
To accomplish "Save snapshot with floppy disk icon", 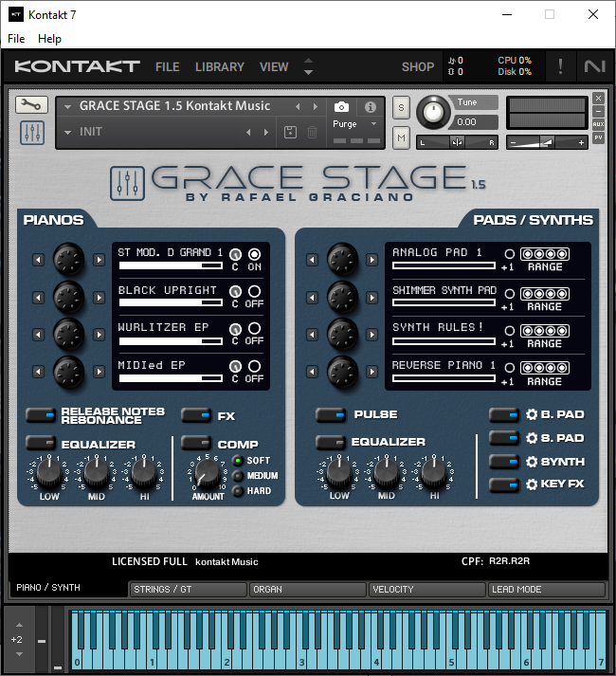I will click(290, 133).
